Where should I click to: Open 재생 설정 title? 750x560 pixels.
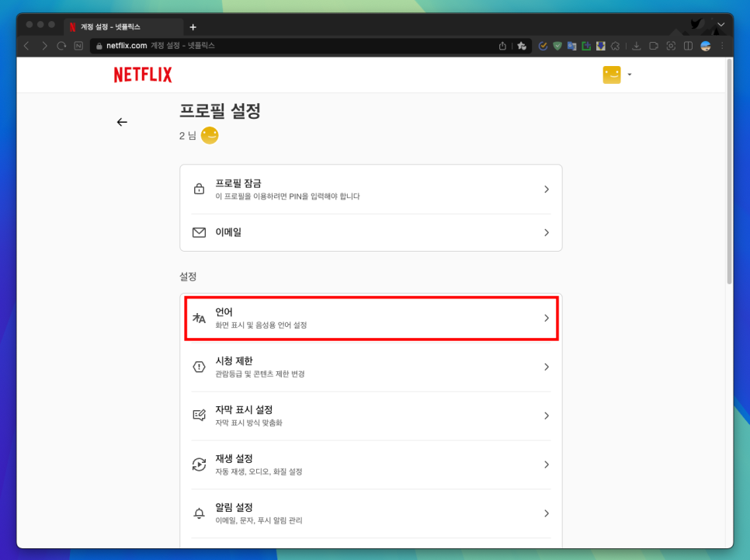tap(234, 458)
